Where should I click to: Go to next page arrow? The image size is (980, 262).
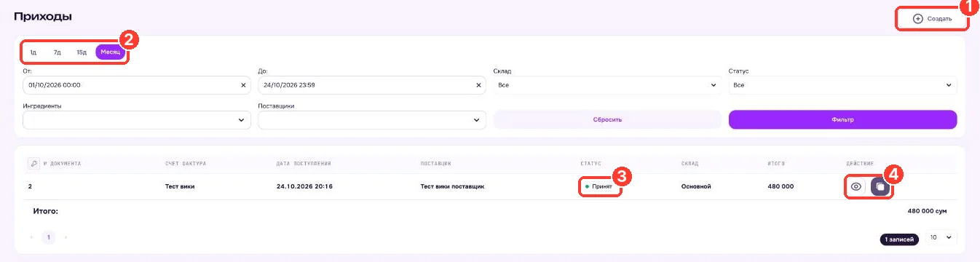point(66,237)
